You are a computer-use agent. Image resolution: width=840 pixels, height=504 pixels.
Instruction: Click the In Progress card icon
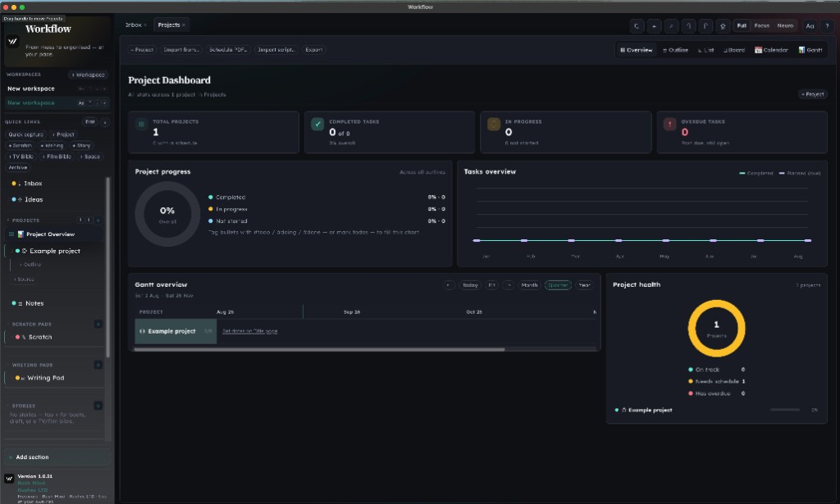pos(494,124)
